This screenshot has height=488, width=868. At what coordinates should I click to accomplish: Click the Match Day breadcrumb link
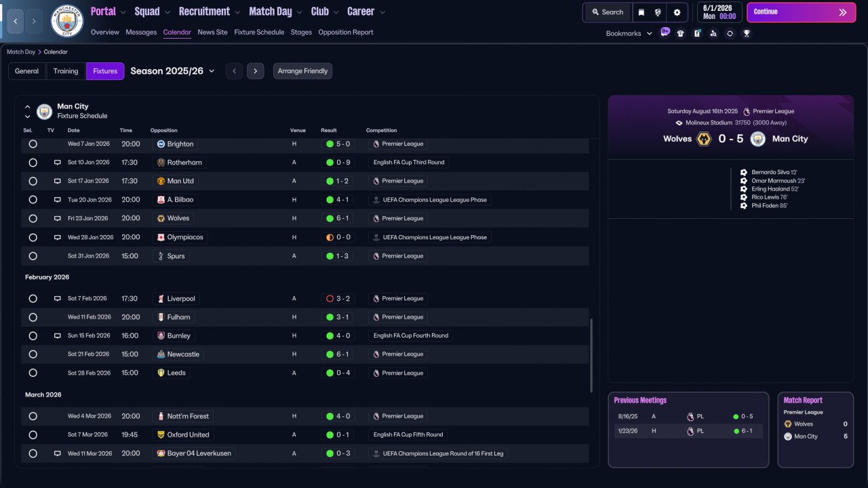(x=21, y=52)
